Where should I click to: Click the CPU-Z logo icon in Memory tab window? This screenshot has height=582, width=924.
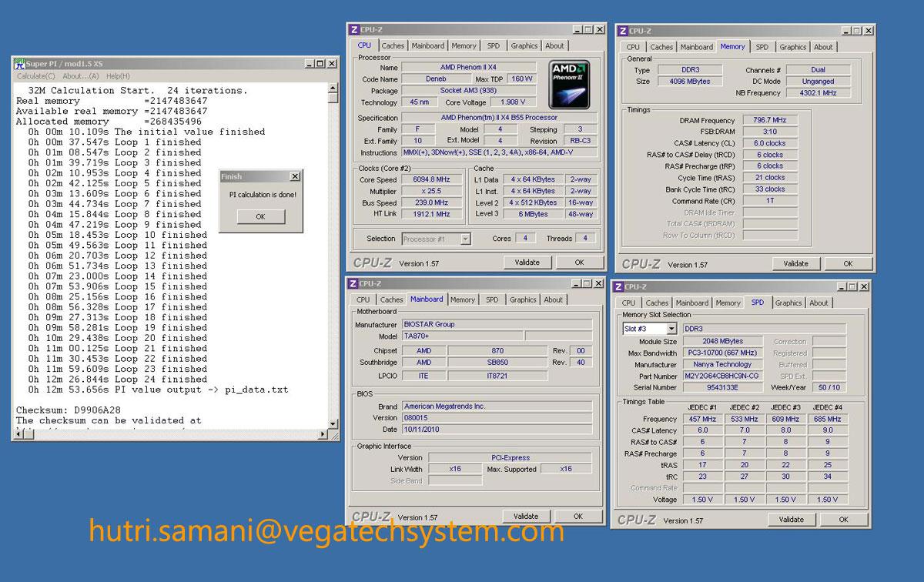622,31
